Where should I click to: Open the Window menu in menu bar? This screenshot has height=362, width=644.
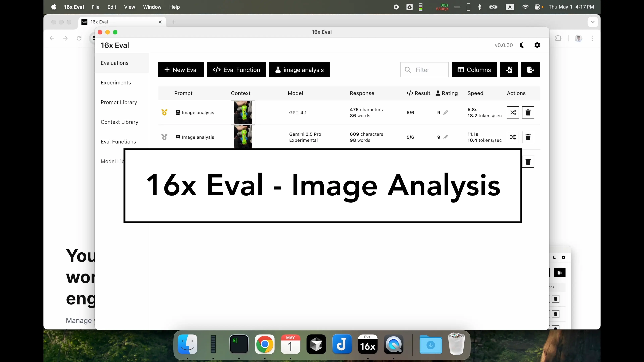[x=152, y=7]
